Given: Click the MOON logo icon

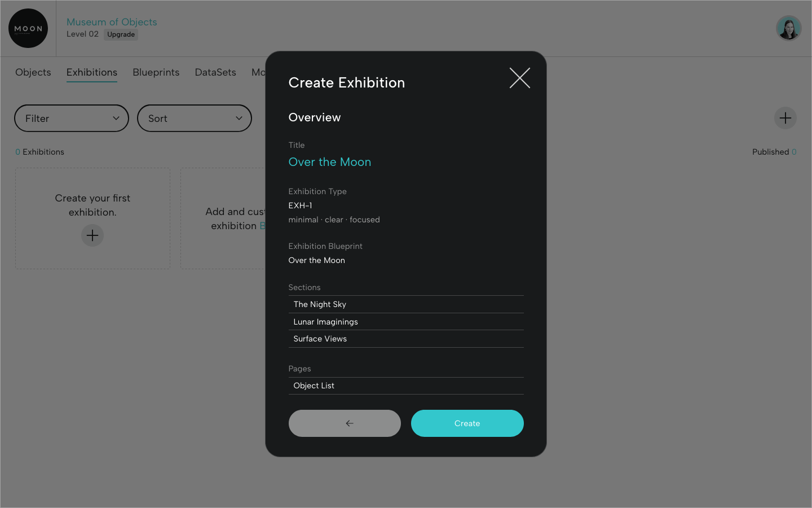Looking at the screenshot, I should (x=28, y=28).
